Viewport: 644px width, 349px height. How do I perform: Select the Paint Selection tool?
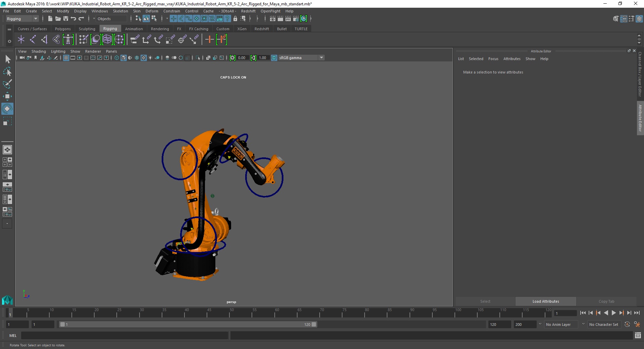7,84
